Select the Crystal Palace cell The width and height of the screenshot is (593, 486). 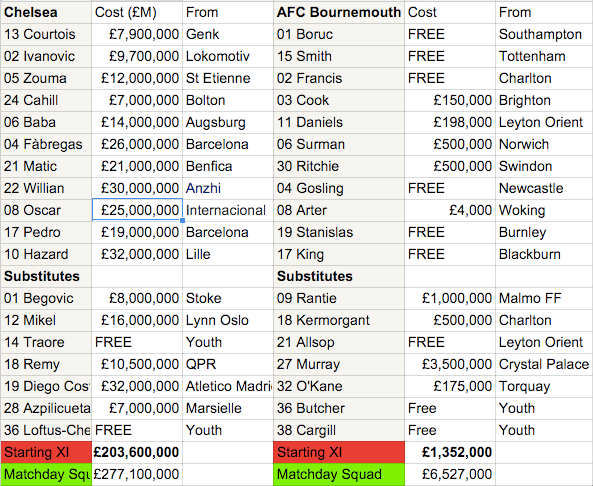pyautogui.click(x=544, y=364)
